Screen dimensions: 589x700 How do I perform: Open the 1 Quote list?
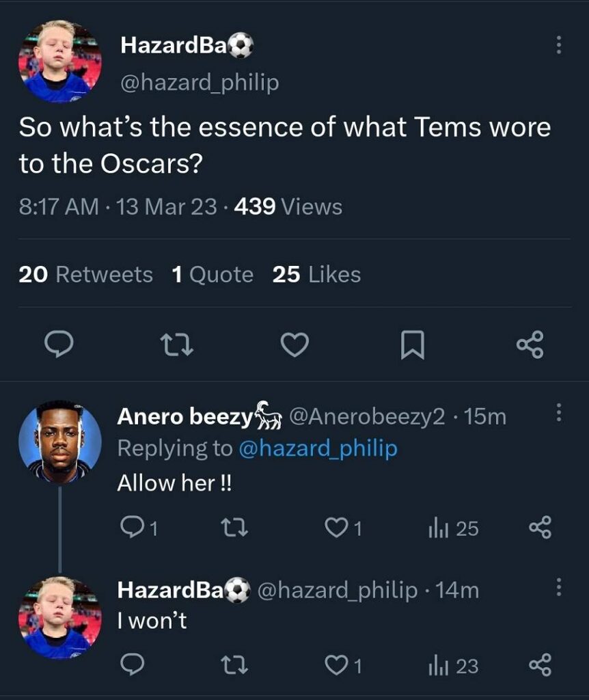tap(213, 275)
